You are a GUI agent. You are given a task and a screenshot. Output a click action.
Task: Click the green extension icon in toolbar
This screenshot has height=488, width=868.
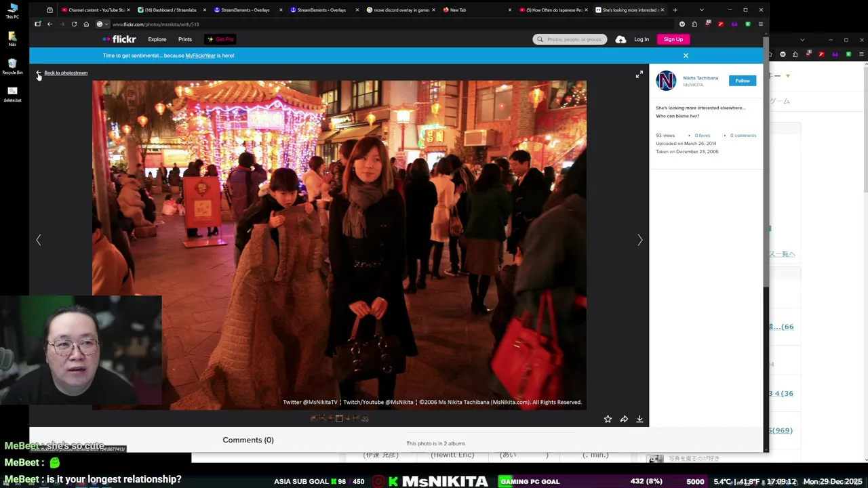click(x=747, y=24)
